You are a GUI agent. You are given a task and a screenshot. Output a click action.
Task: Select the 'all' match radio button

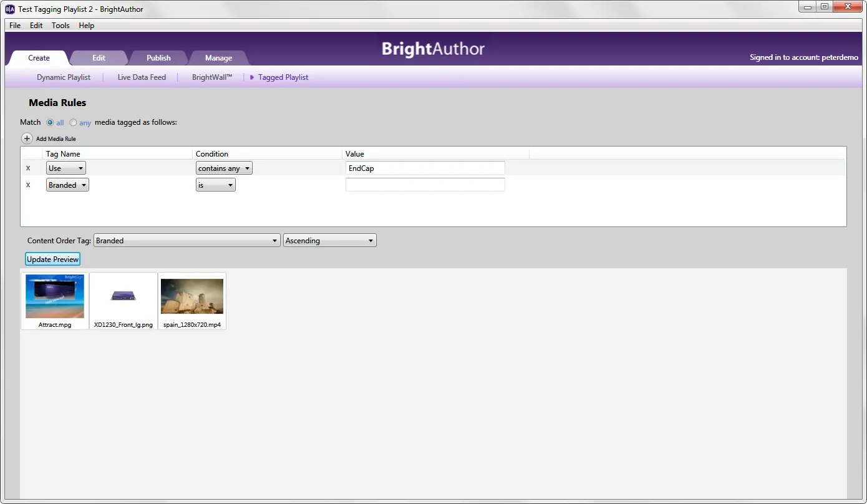51,122
